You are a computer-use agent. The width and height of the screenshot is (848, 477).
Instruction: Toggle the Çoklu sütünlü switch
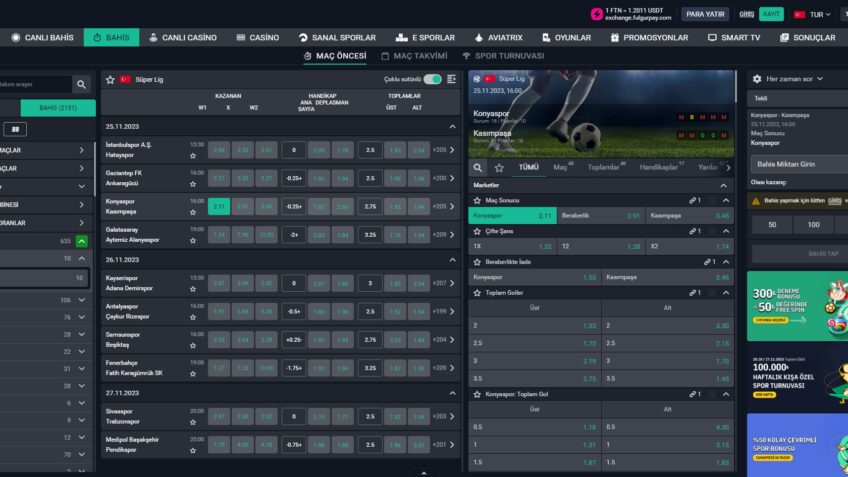click(432, 79)
